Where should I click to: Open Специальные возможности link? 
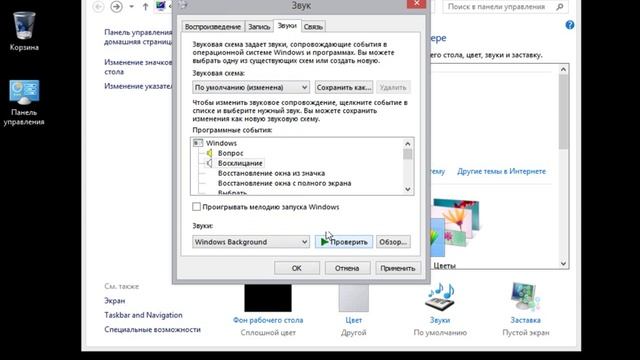point(152,329)
